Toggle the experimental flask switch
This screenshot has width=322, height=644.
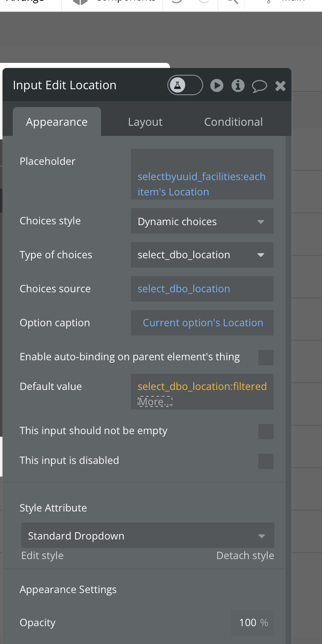click(185, 85)
